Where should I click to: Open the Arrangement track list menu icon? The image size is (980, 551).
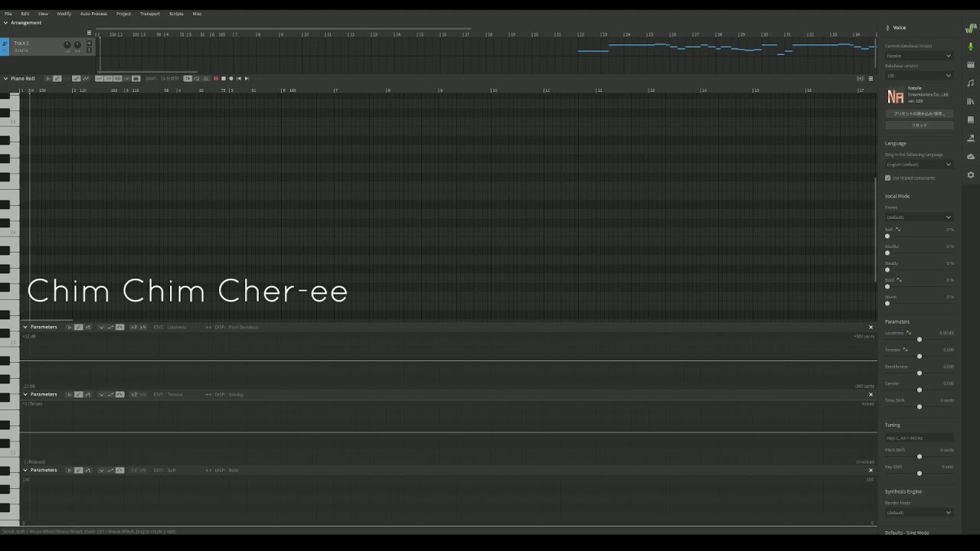tap(89, 33)
